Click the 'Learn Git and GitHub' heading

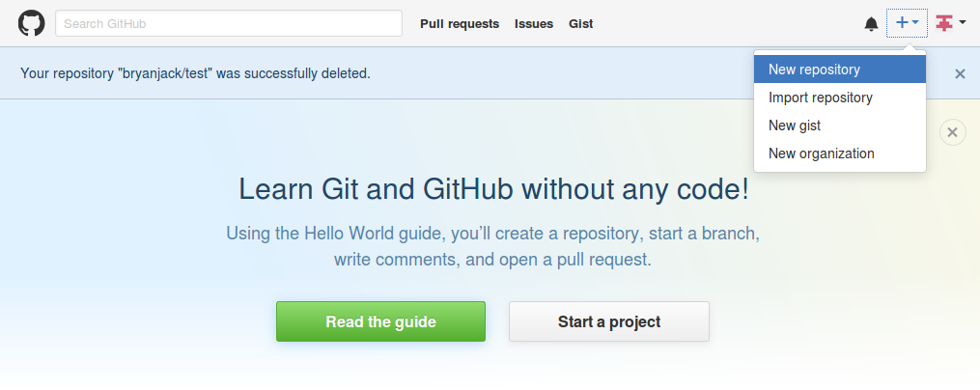tap(493, 189)
